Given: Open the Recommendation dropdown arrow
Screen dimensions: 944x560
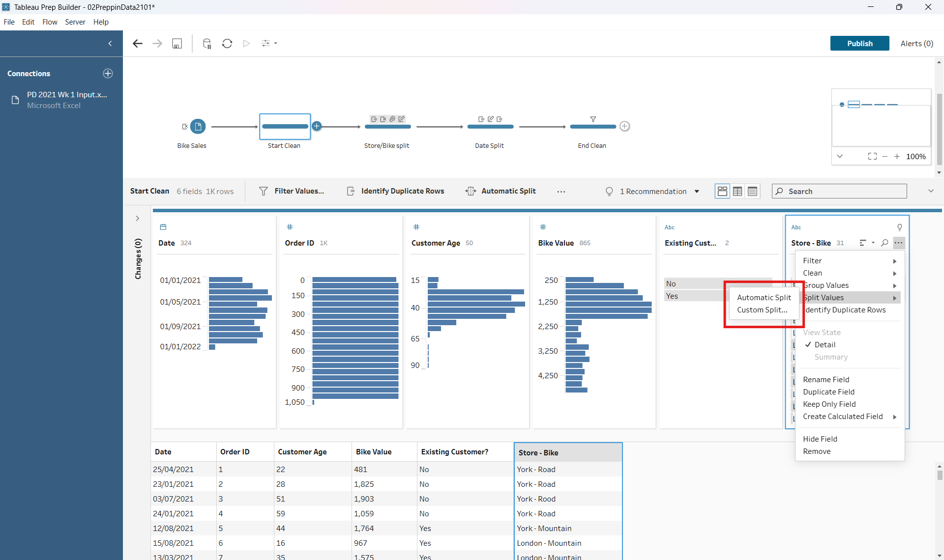Looking at the screenshot, I should click(697, 192).
